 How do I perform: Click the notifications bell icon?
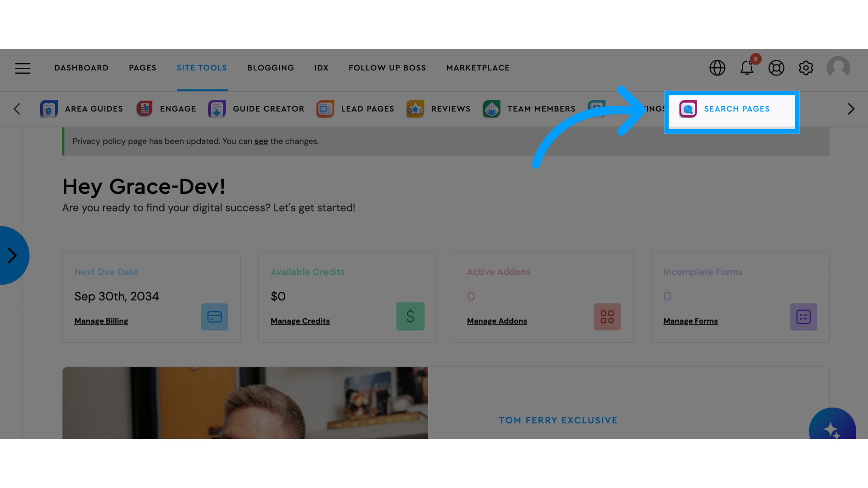coord(747,68)
